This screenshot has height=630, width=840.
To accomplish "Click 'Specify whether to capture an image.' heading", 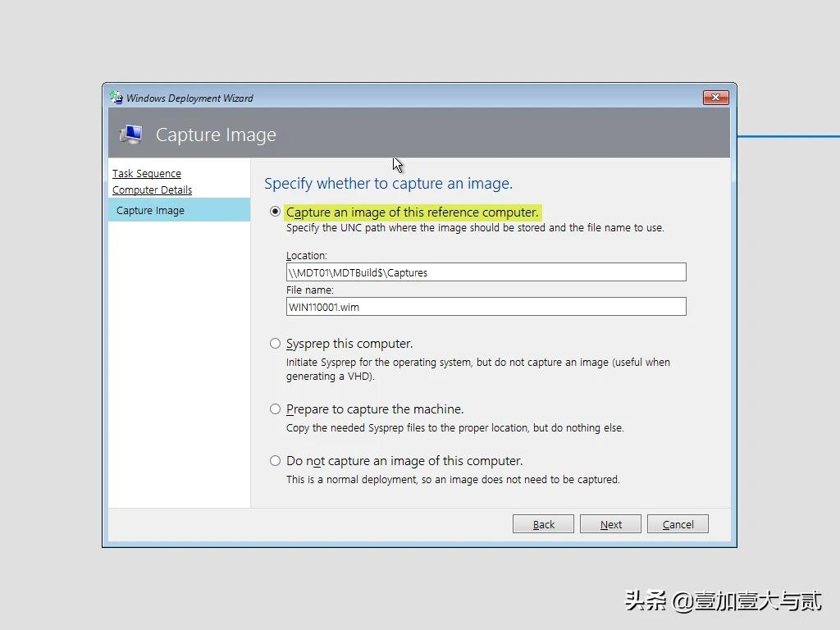I will coord(388,184).
